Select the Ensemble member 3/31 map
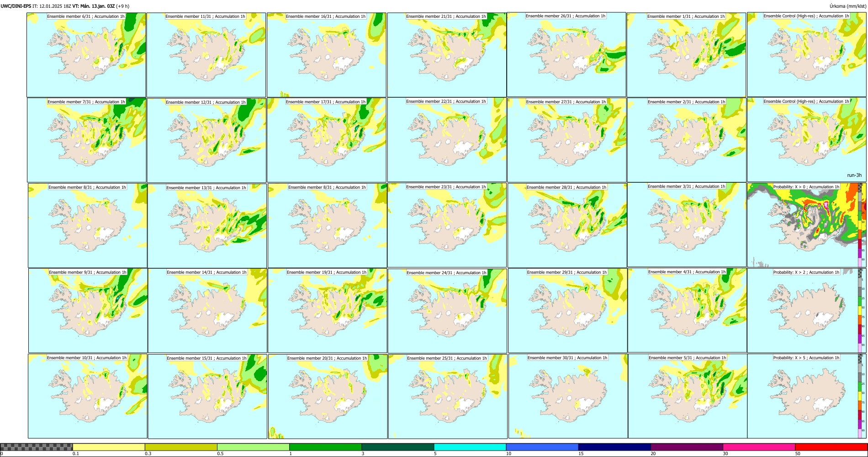Image resolution: width=868 pixels, height=457 pixels. [687, 225]
